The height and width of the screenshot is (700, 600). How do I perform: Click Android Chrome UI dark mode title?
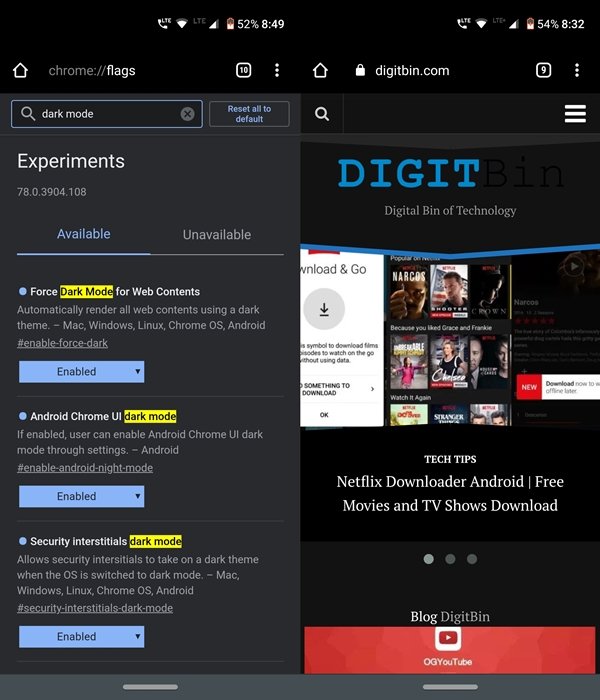(103, 416)
